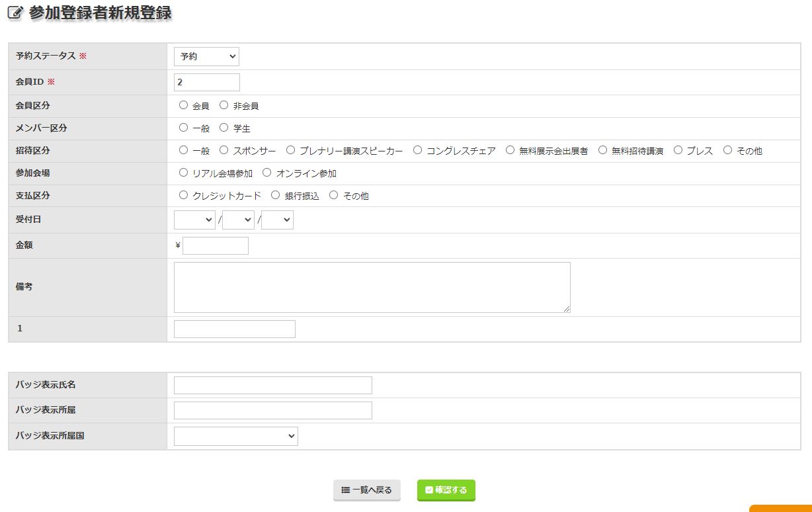
Task: Choose オンライン参加 for venue
Action: 267,173
